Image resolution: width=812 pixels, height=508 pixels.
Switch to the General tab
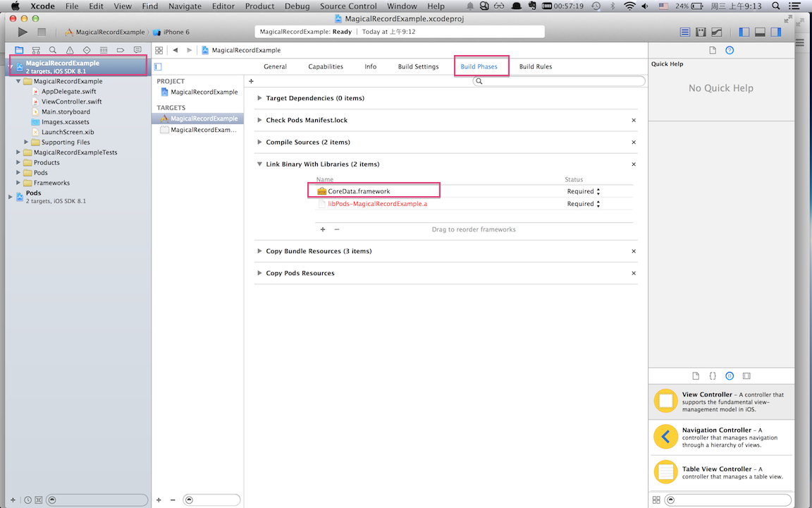pos(275,67)
